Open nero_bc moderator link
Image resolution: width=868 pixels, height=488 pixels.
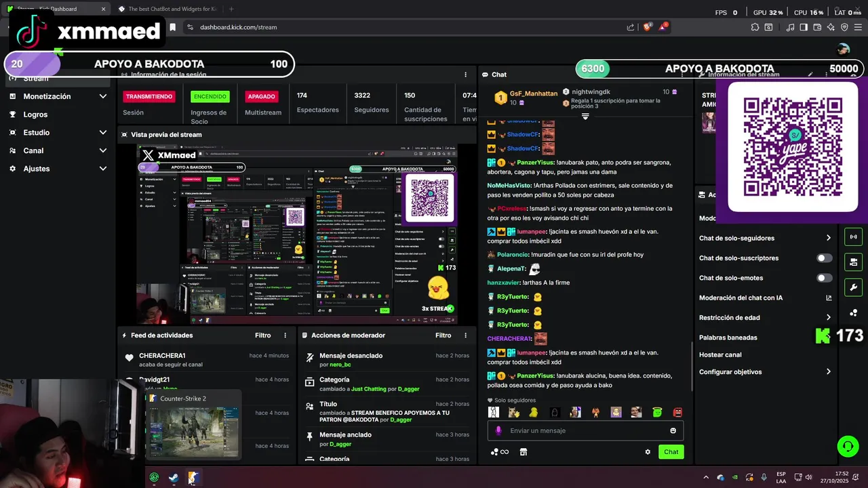pyautogui.click(x=340, y=365)
